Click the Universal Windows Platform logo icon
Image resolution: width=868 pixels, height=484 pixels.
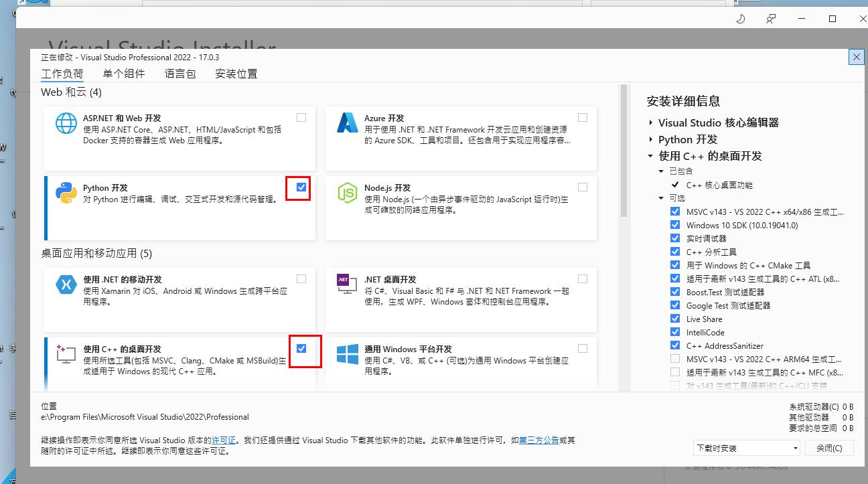[348, 354]
